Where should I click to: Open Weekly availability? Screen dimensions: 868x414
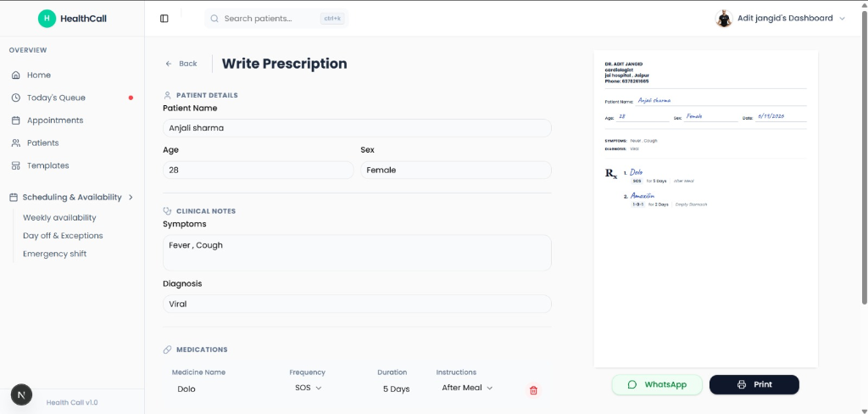coord(59,218)
